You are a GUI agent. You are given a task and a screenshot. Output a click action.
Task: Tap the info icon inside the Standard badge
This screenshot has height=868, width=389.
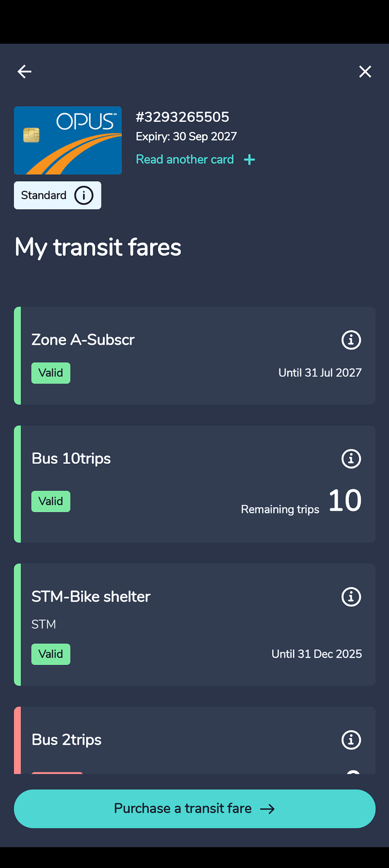(84, 195)
